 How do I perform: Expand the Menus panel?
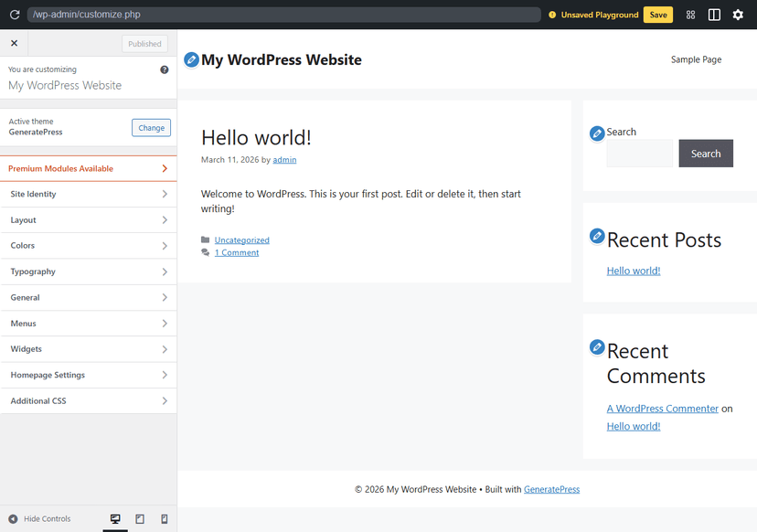click(89, 323)
